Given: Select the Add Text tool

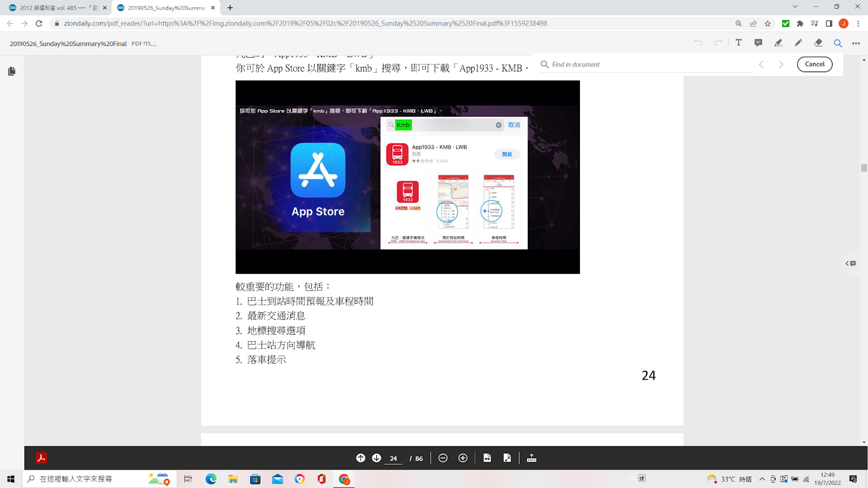Looking at the screenshot, I should (x=738, y=43).
